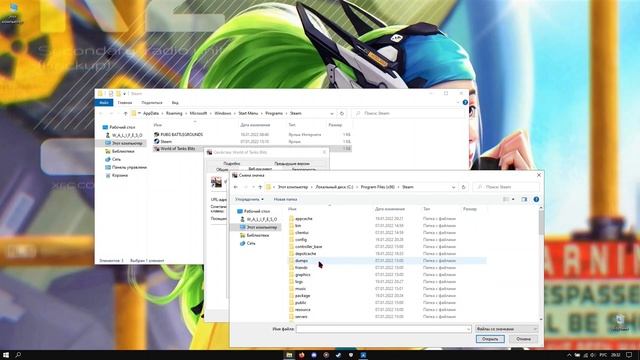The image size is (640, 360).
Task: Click refresh icon in dialog address bar
Action: click(463, 187)
